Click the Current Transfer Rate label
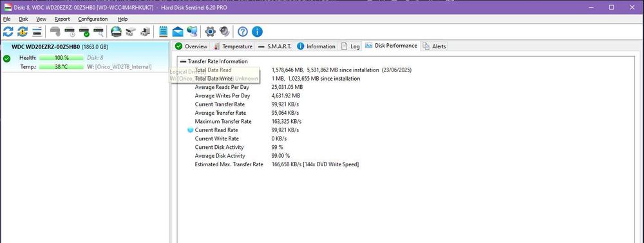Screen dimensions: 644x243 click(220, 104)
